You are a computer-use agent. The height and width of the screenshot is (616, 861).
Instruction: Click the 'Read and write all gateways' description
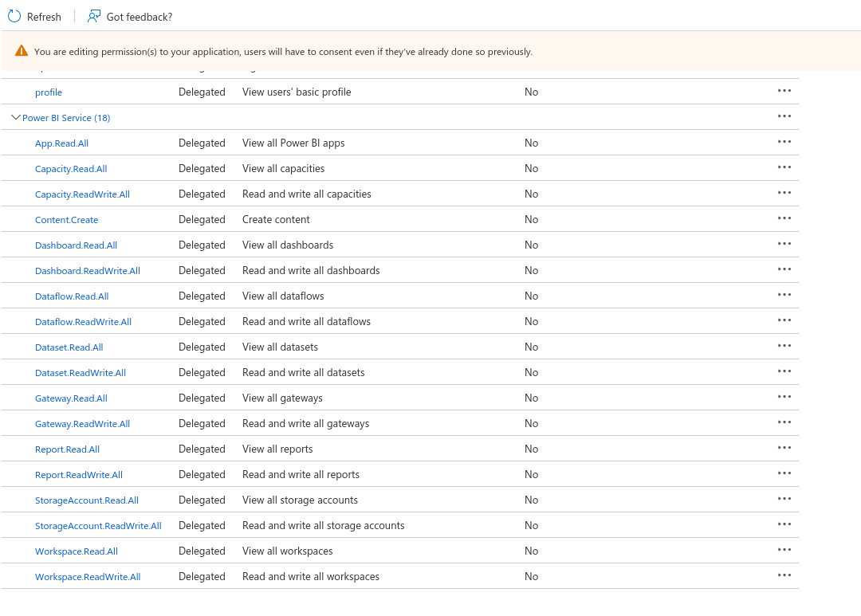click(x=306, y=424)
